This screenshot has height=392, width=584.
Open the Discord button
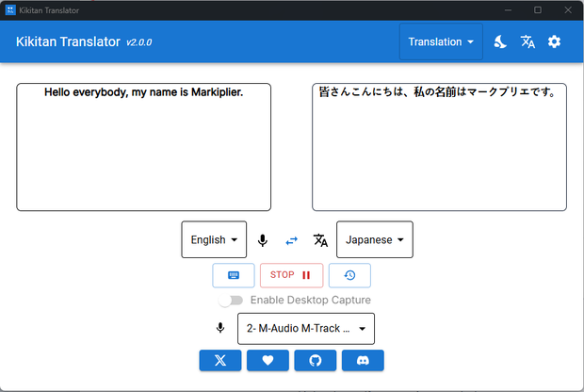click(x=363, y=360)
